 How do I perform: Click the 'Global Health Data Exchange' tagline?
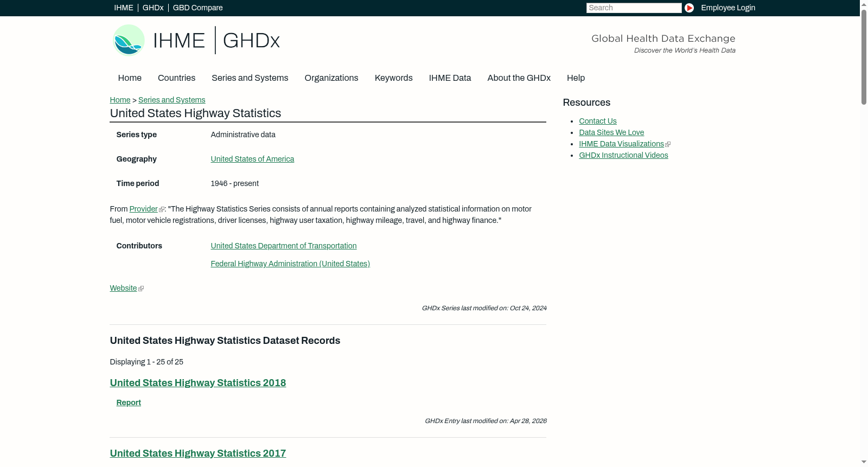click(663, 39)
